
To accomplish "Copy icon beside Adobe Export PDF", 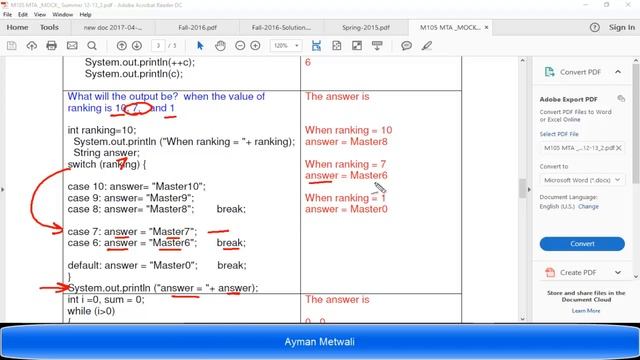I will pyautogui.click(x=621, y=99).
